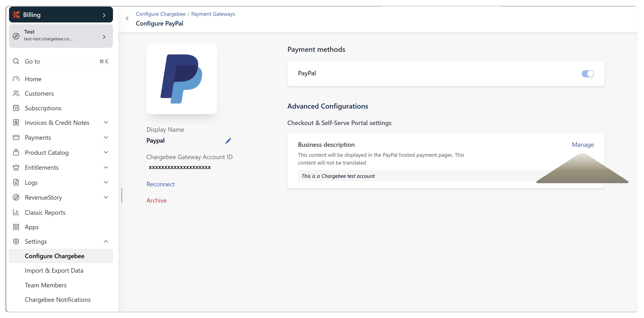Expand Invoices & Credit Notes menu
Image resolution: width=644 pixels, height=318 pixels.
tap(106, 123)
